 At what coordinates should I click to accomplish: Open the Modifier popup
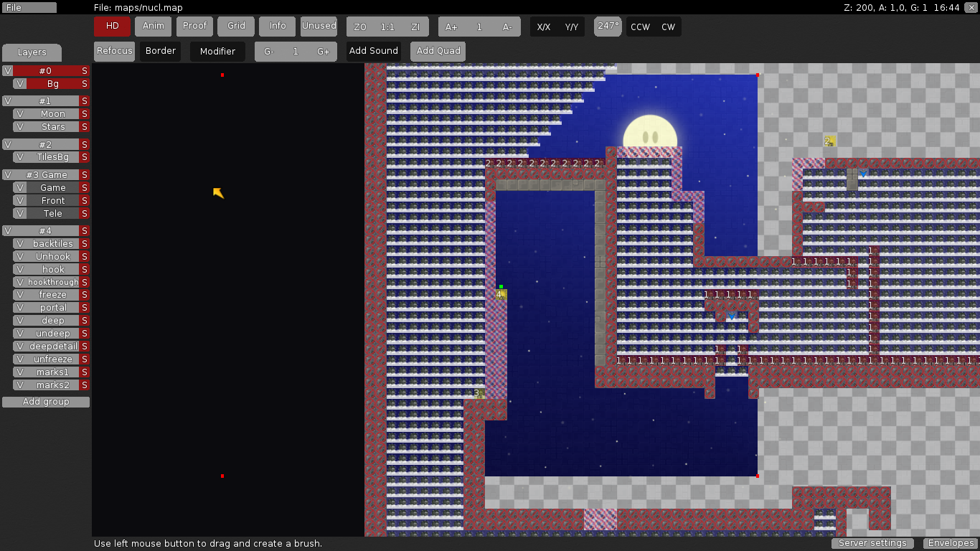217,52
